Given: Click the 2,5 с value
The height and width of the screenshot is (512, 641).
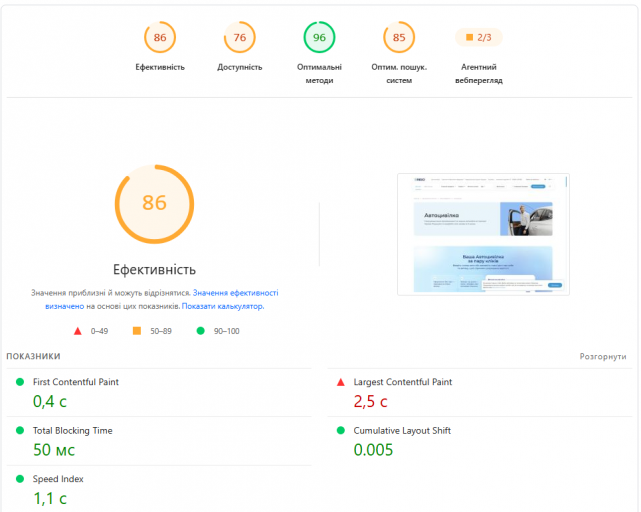Looking at the screenshot, I should [370, 401].
